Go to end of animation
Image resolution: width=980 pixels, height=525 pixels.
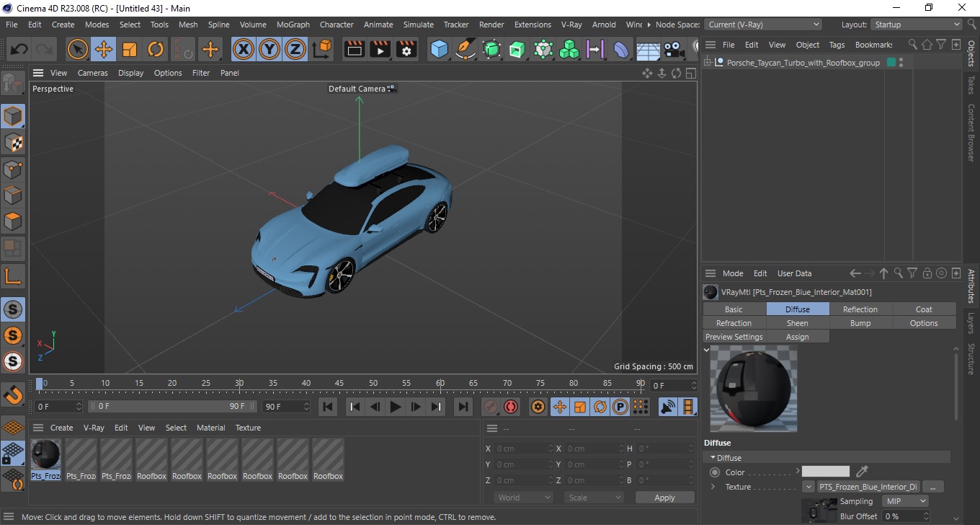pos(463,407)
